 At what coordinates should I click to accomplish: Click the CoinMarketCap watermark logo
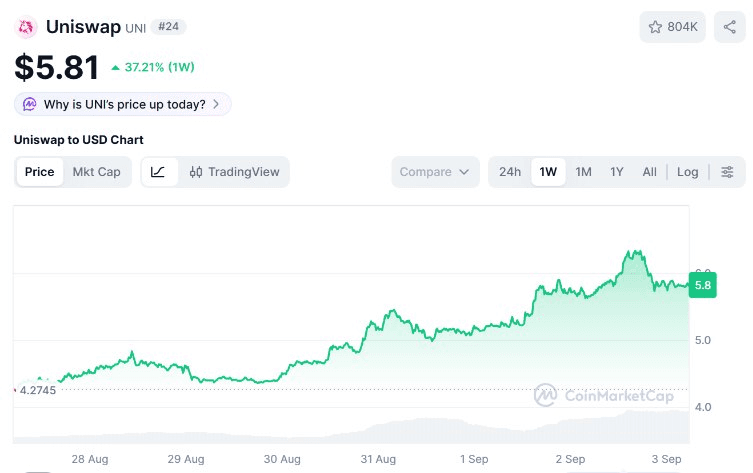pos(604,395)
